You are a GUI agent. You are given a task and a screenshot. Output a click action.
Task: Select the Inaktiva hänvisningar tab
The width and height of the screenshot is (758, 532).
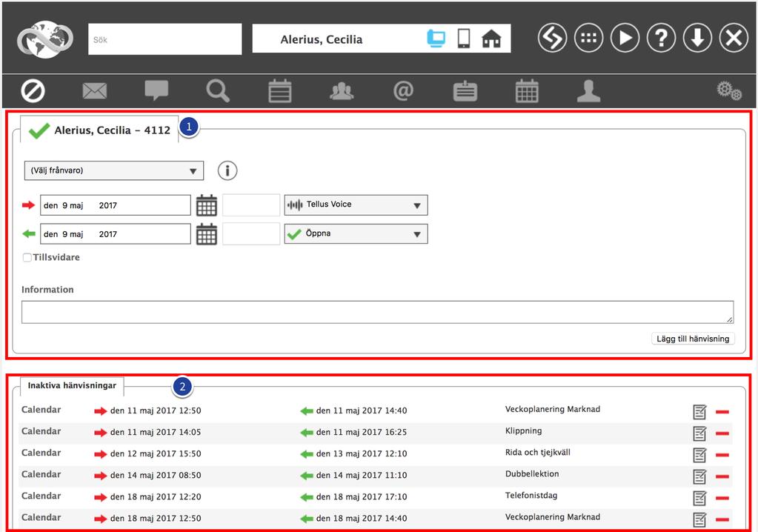[72, 385]
